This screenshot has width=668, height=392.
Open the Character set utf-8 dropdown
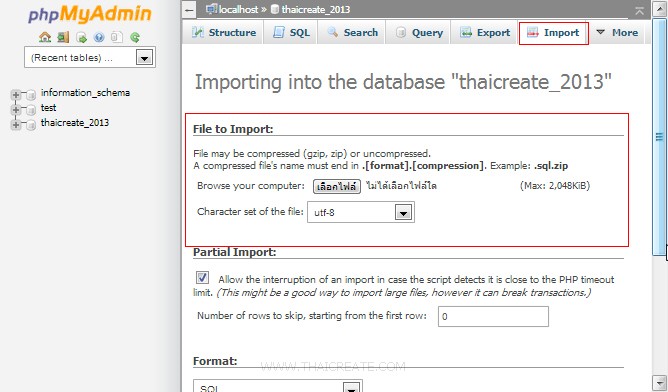361,212
